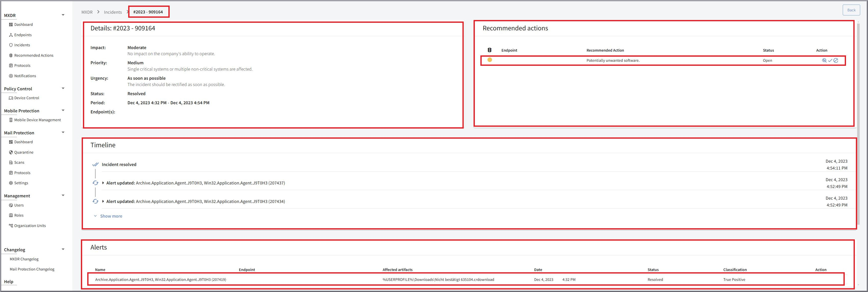The height and width of the screenshot is (292, 868).
Task: Click the Incident resolved timeline entry
Action: tap(119, 164)
